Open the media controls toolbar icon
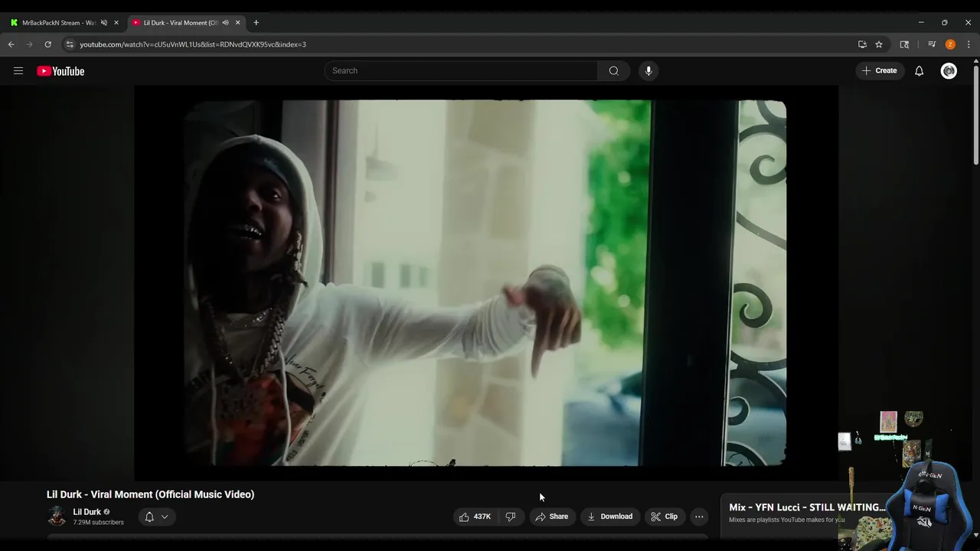This screenshot has height=551, width=980. coord(932,44)
